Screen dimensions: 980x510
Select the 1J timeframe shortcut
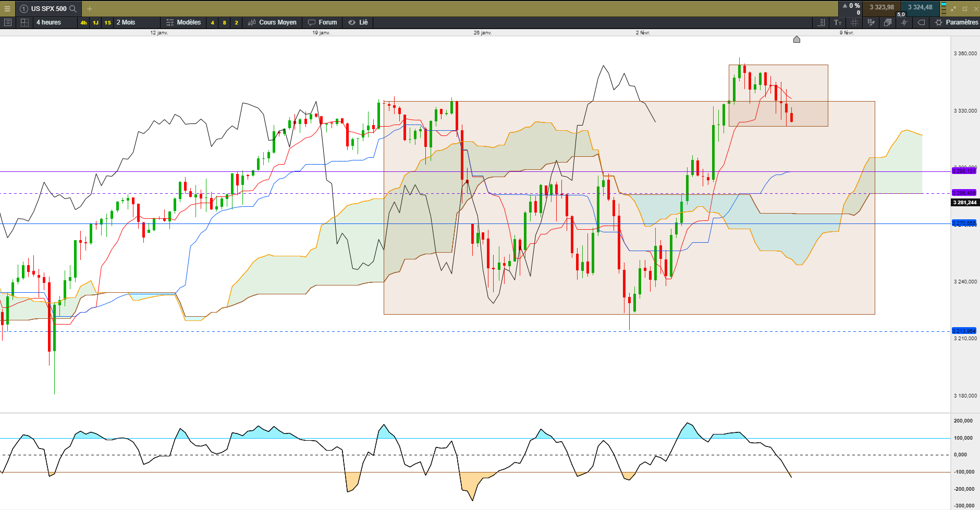tap(95, 22)
